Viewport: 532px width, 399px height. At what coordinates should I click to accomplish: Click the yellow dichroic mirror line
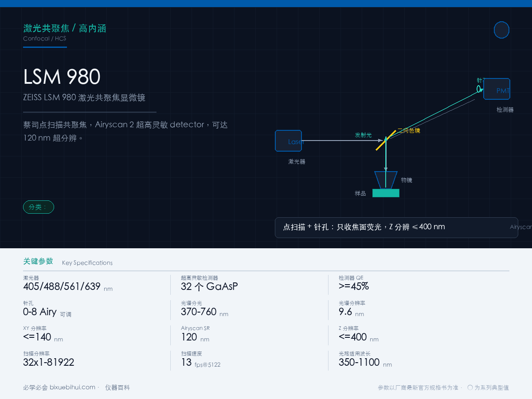(386, 140)
